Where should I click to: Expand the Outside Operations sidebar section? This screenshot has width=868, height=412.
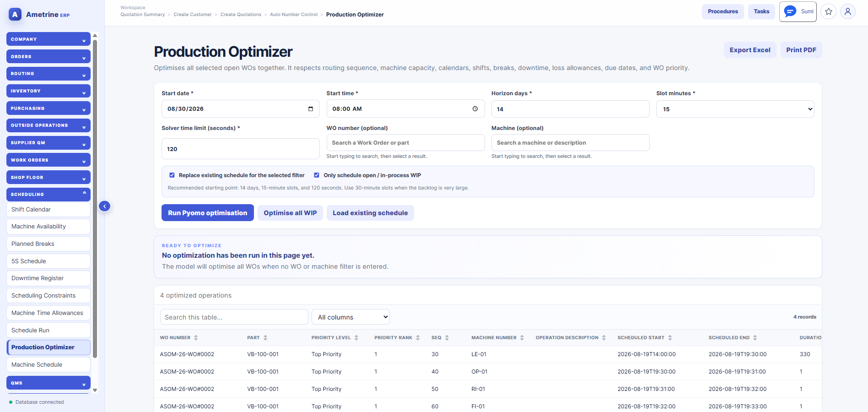[x=49, y=125]
